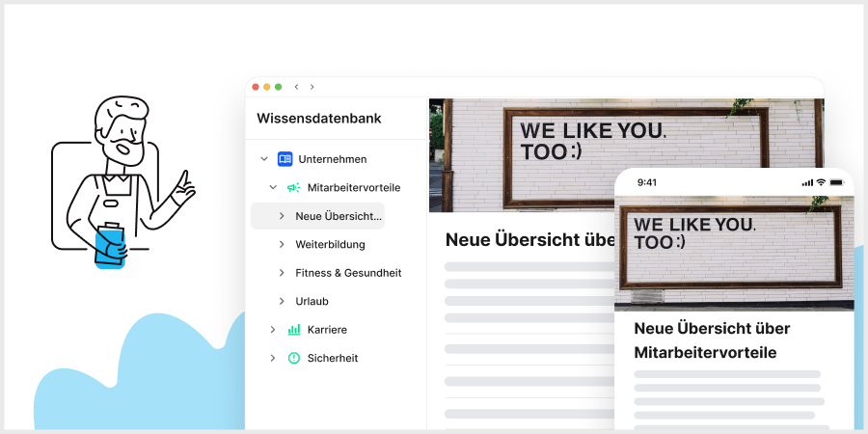Click the exclamation icon beside Sicherheit
This screenshot has height=434, width=868.
294,358
